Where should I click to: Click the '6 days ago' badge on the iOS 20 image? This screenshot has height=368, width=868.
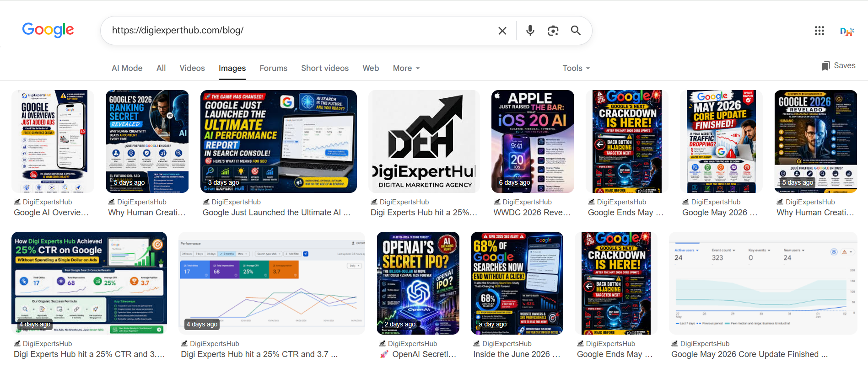coord(514,182)
